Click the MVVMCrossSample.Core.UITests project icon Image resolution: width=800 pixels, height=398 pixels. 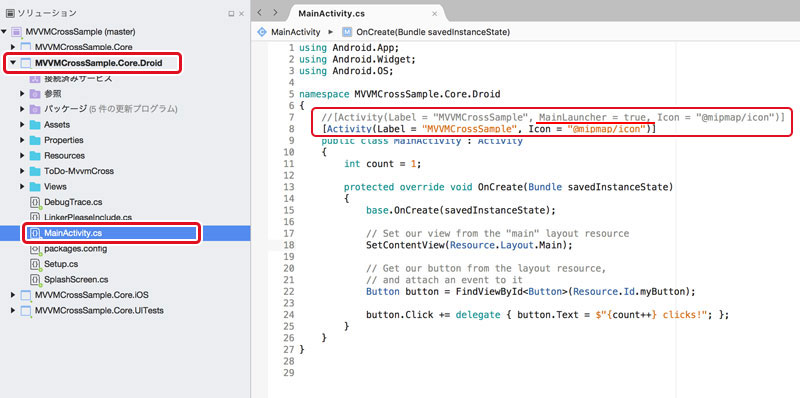26,310
